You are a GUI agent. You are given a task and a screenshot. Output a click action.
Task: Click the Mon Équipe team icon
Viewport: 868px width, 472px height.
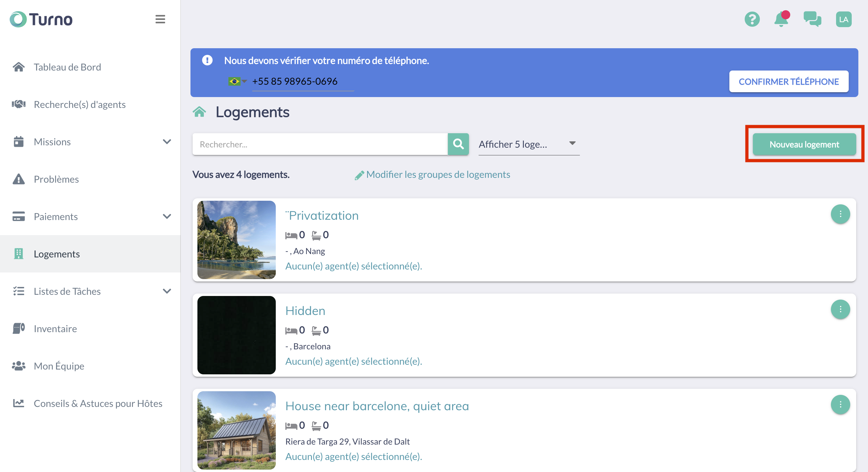pos(18,366)
